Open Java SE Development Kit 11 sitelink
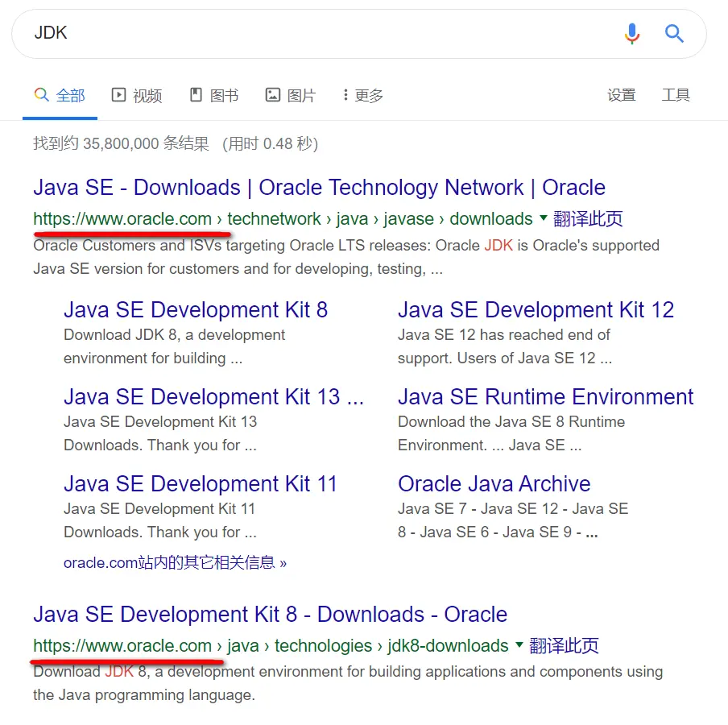Screen dimensions: 728x725 (200, 483)
